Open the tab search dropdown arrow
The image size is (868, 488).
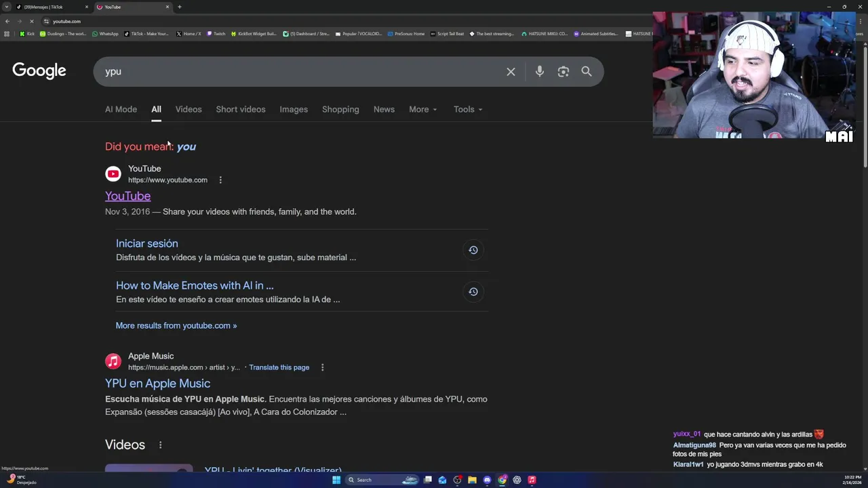pos(7,7)
